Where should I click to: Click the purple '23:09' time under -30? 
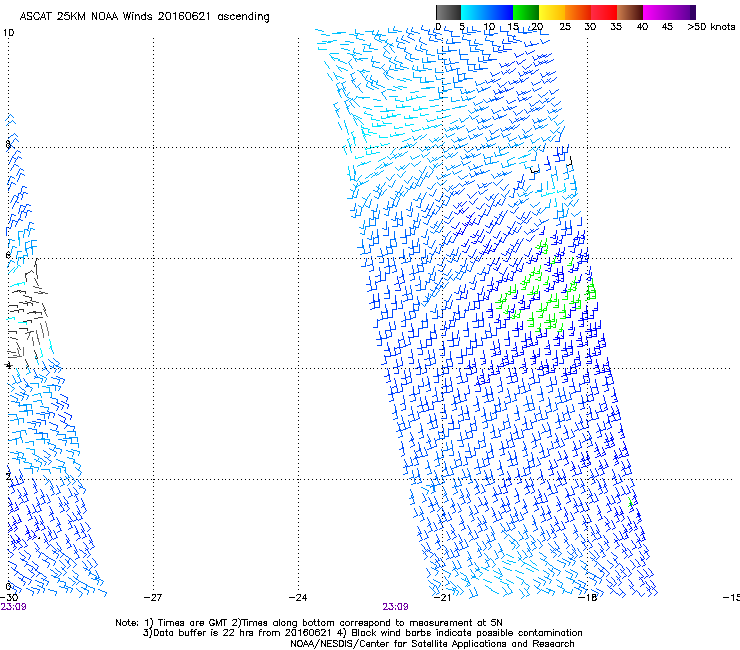pyautogui.click(x=13, y=607)
